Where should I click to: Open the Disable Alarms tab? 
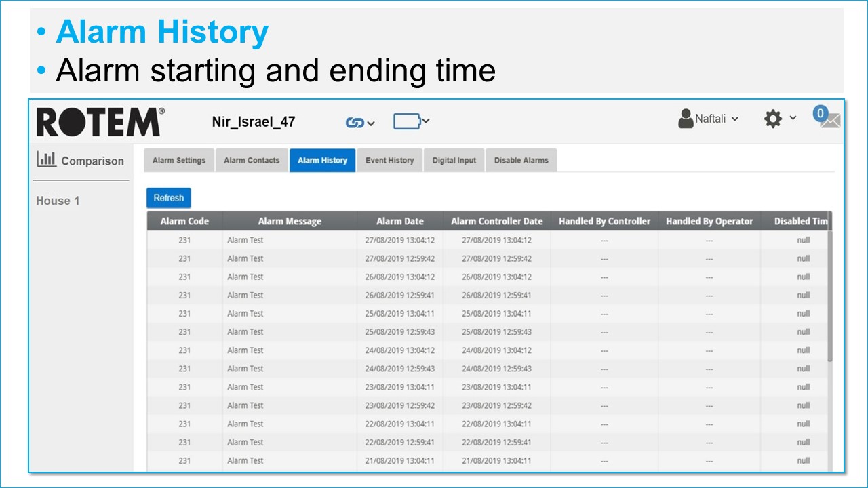tap(521, 161)
